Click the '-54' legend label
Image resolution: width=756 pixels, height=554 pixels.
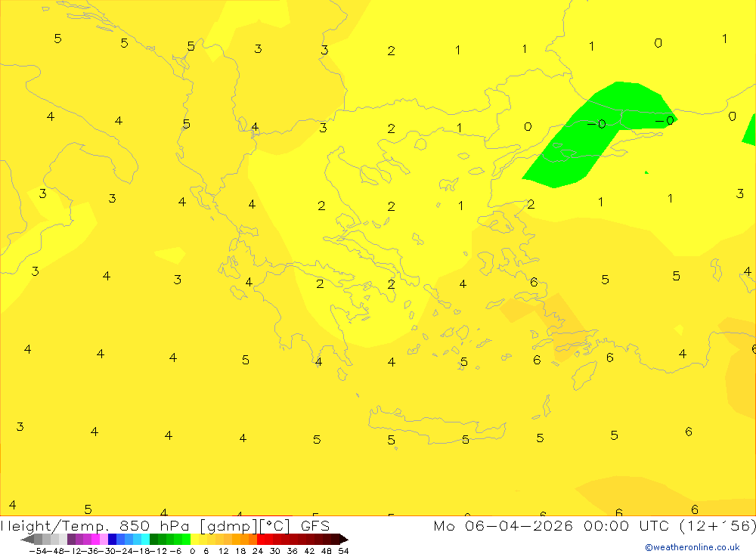[x=38, y=551]
